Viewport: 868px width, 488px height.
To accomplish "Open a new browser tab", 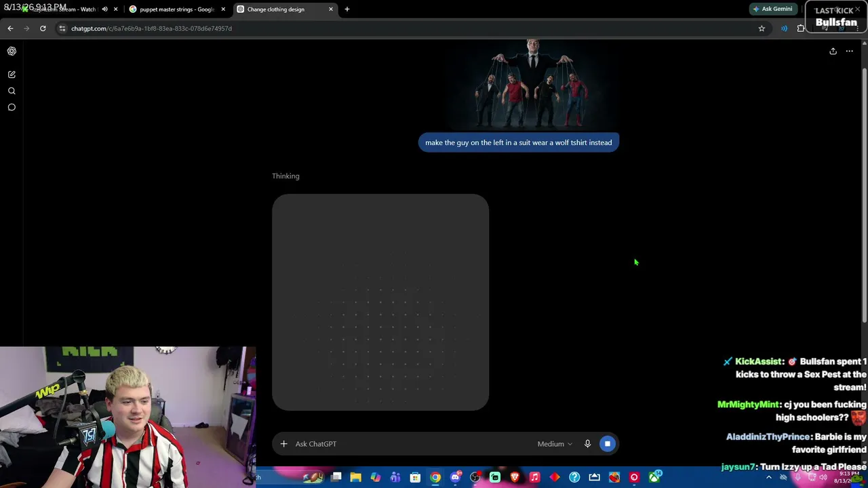I will (347, 9).
